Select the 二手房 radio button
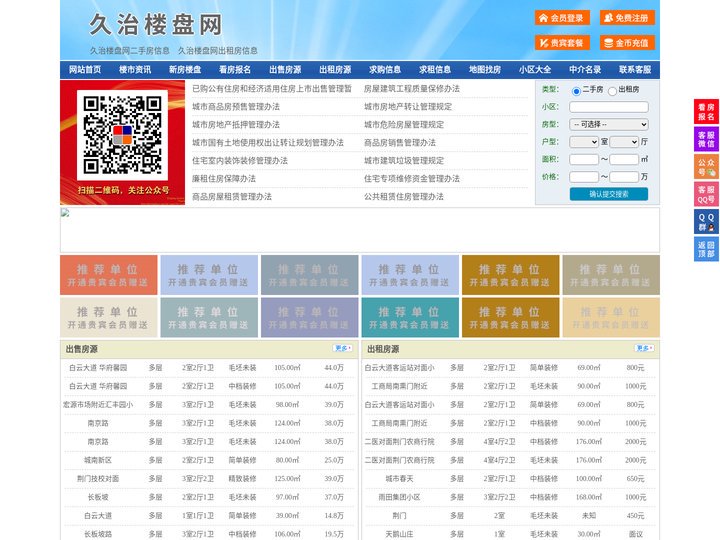Image resolution: width=720 pixels, height=540 pixels. pos(576,91)
